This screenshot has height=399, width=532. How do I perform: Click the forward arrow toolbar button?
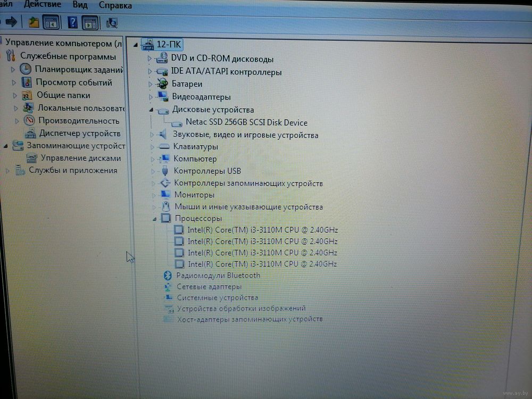click(x=11, y=22)
